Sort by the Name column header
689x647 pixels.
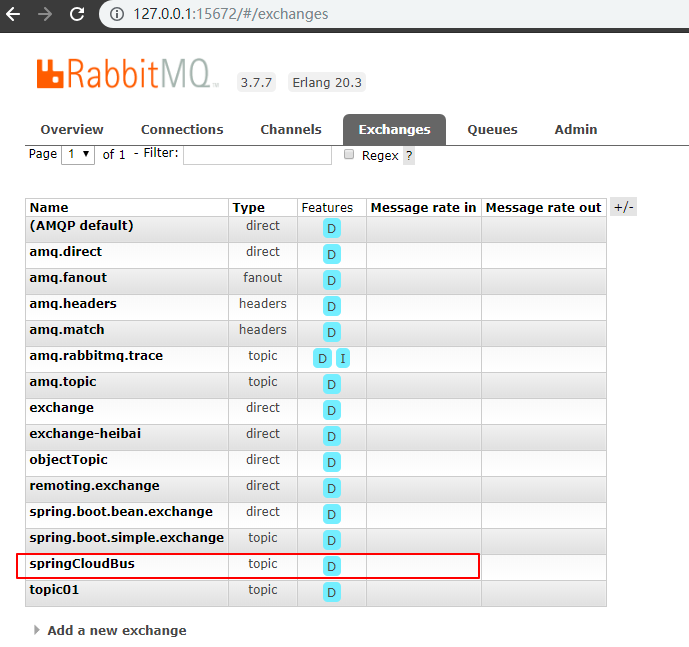[x=49, y=208]
